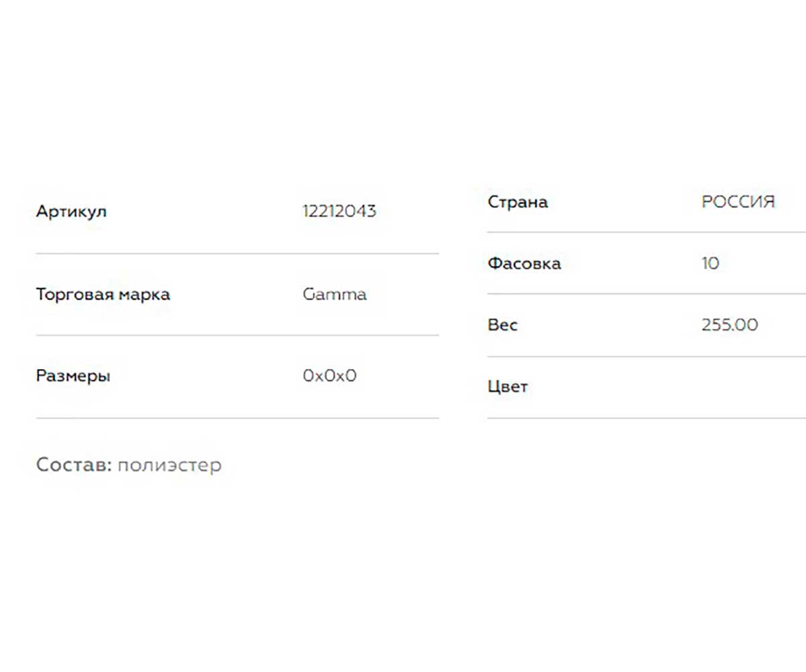Select the article number 12212043
This screenshot has width=806, height=672.
point(339,211)
